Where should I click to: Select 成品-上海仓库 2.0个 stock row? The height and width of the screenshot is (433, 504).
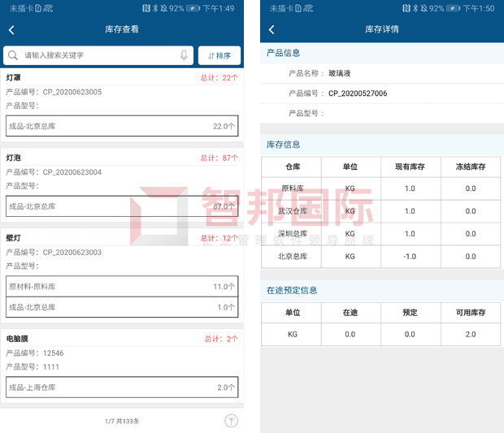click(x=122, y=387)
